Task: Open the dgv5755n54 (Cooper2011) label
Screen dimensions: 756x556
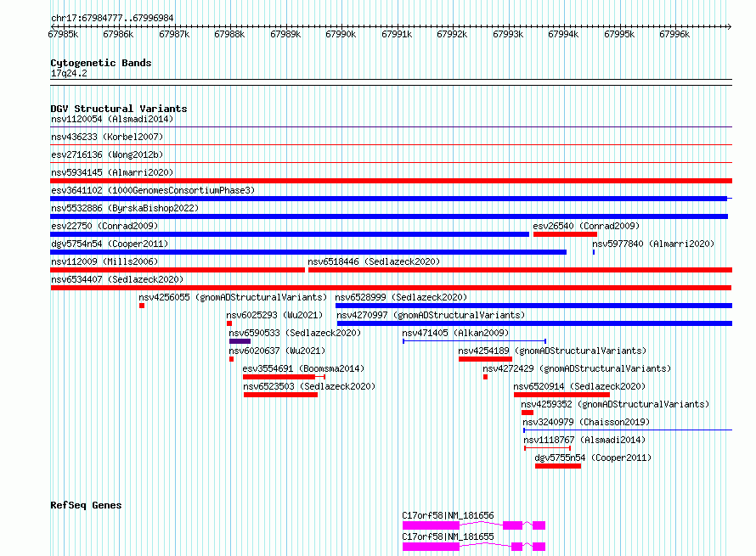Action: pos(593,458)
